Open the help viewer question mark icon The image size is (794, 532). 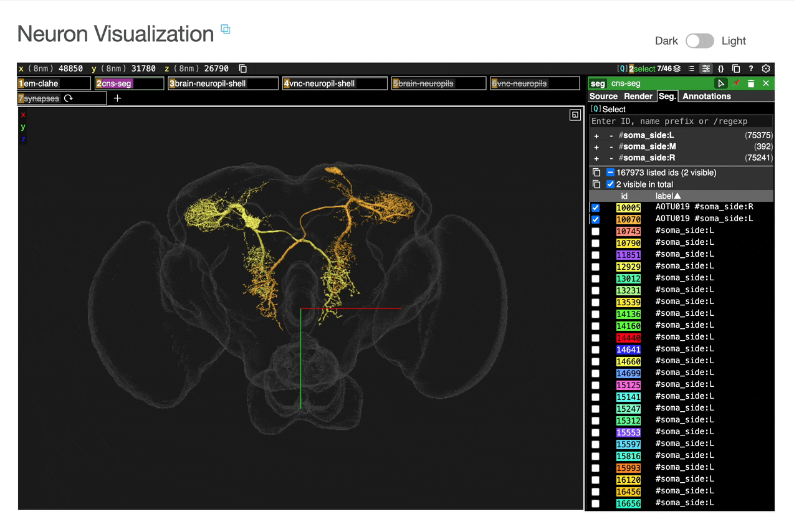point(751,69)
